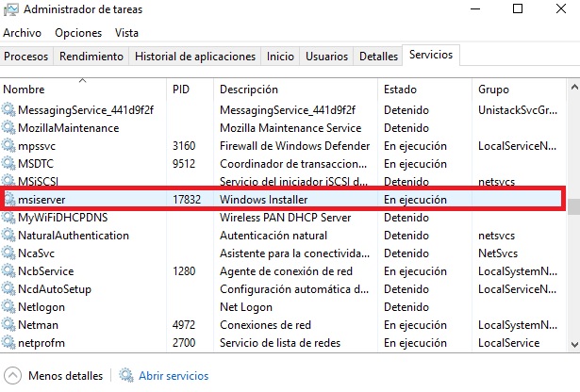Select the NcdAutoSetup service name

click(55, 289)
